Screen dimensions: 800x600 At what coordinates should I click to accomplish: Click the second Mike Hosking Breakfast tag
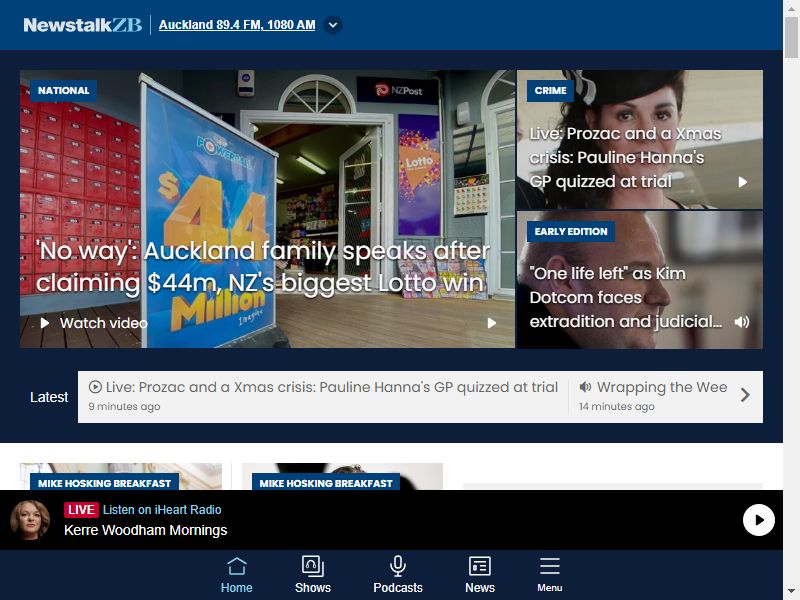pos(326,483)
